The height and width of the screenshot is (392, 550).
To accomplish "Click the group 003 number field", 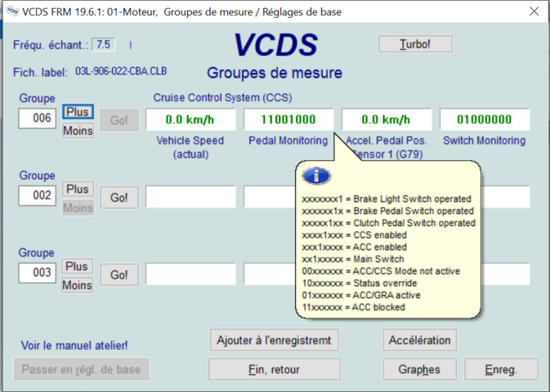I will [x=37, y=273].
